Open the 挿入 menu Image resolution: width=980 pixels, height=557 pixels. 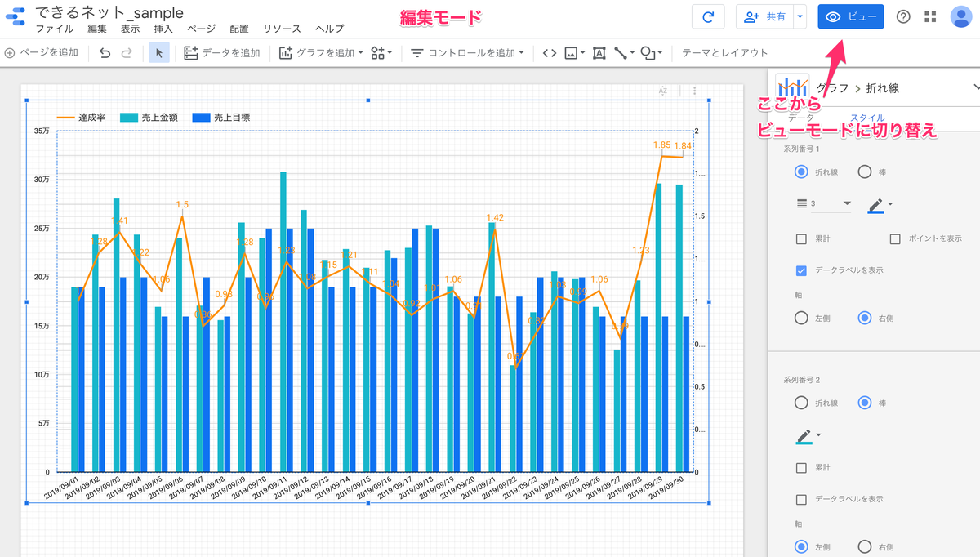163,29
